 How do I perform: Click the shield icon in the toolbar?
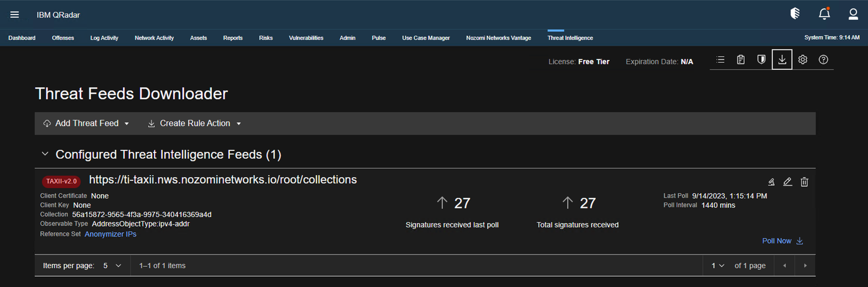(x=761, y=60)
